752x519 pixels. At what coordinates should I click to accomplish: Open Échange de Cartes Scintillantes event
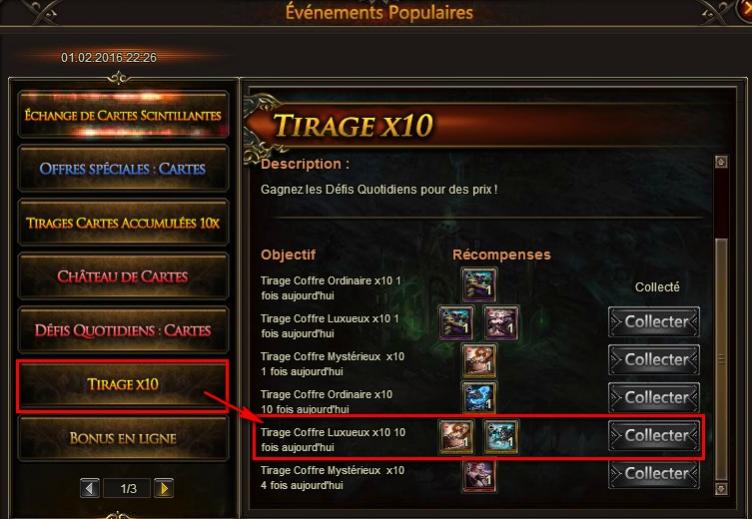pos(123,116)
